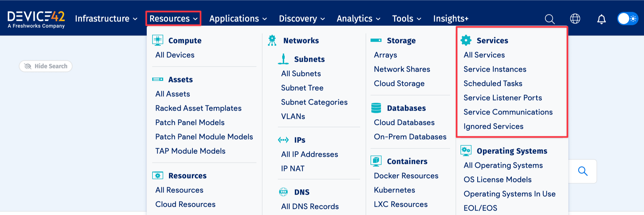
Task: Open Racked Asset Templates
Action: coord(198,108)
